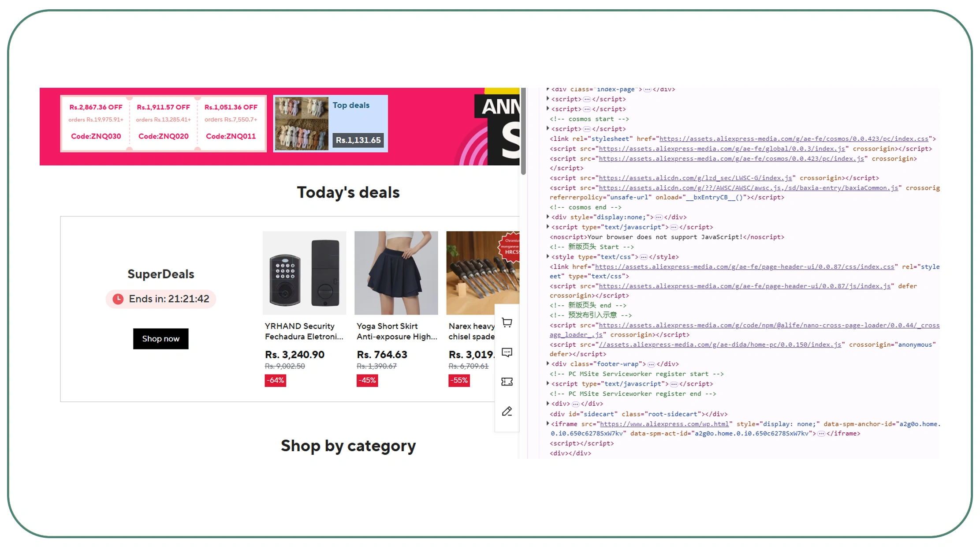
Task: Click the ellipsis inside the style text/css tag
Action: point(644,257)
